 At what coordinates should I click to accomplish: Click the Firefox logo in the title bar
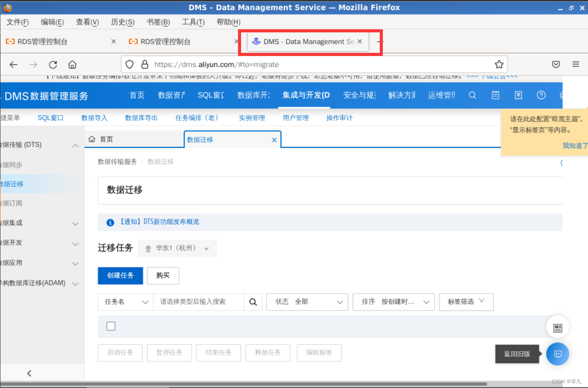tap(7, 7)
